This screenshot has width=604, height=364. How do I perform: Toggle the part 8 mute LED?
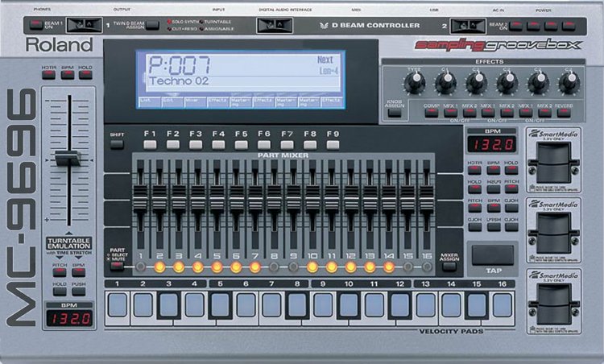tap(274, 267)
